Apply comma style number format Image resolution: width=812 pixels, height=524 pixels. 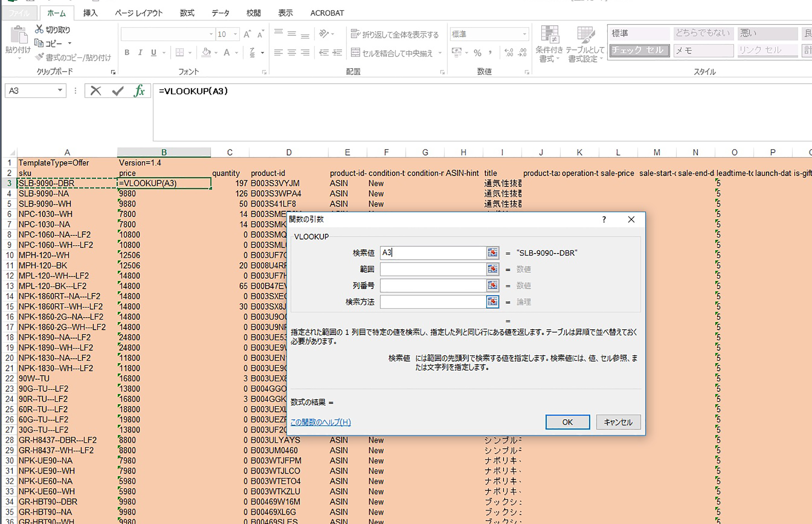490,52
